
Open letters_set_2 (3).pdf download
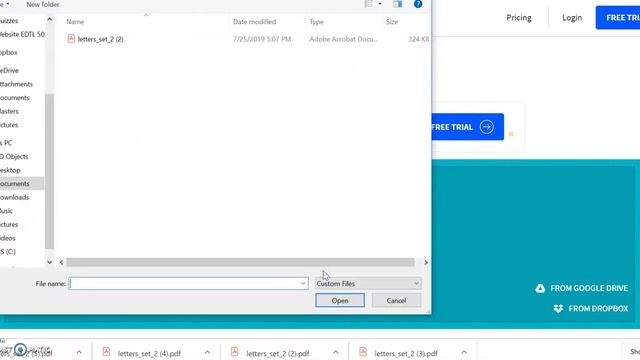click(x=406, y=353)
